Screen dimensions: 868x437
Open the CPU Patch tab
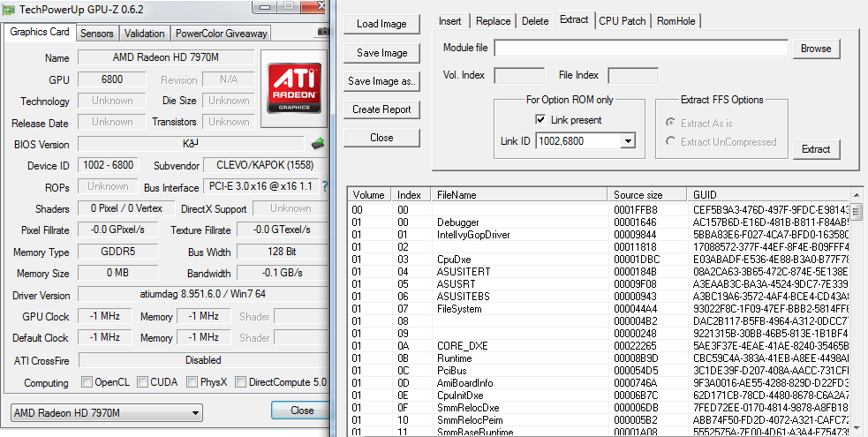pos(623,21)
